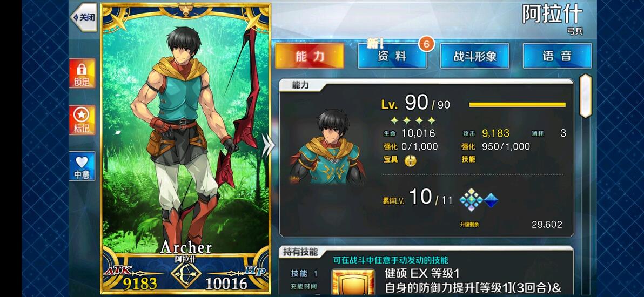Click the red notification badge showing 6
The width and height of the screenshot is (644, 297).
point(426,44)
